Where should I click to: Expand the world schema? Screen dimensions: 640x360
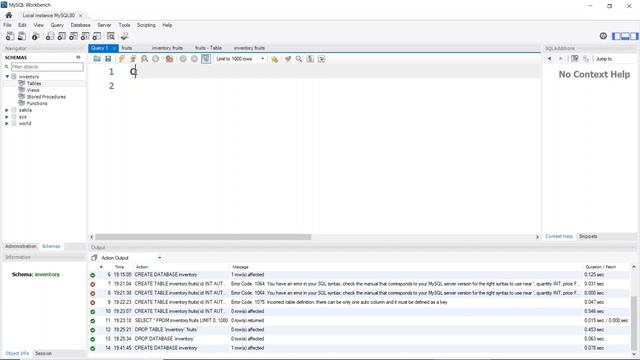[x=7, y=123]
